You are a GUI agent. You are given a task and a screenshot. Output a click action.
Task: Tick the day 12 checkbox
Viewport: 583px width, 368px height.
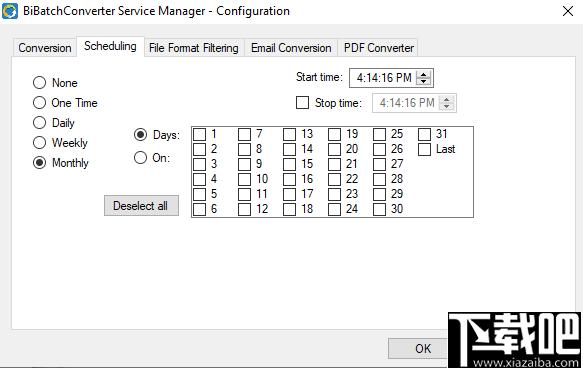(244, 209)
